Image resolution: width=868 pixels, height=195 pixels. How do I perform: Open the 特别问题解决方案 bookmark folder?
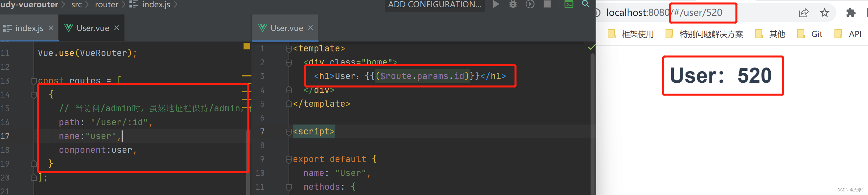coord(704,34)
